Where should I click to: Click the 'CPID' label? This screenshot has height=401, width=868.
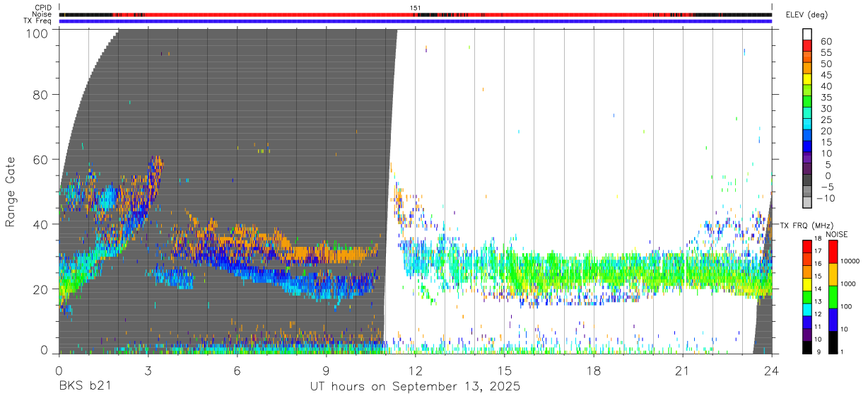click(43, 8)
